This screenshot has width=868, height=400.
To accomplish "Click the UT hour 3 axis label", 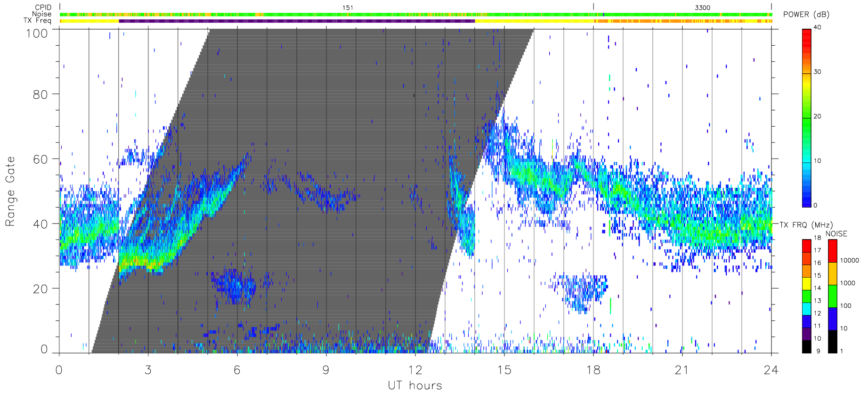I will (x=148, y=370).
